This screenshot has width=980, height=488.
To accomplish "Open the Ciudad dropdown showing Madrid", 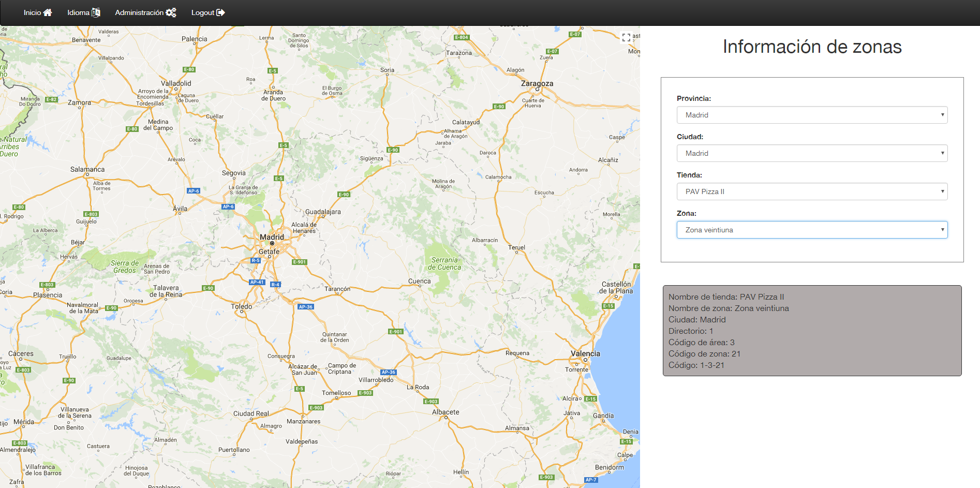I will point(812,153).
